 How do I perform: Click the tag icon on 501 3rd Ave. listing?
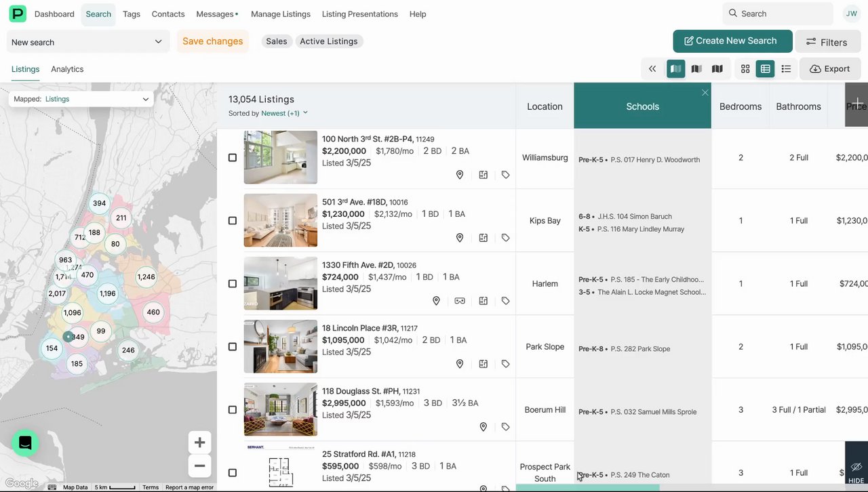click(x=506, y=238)
